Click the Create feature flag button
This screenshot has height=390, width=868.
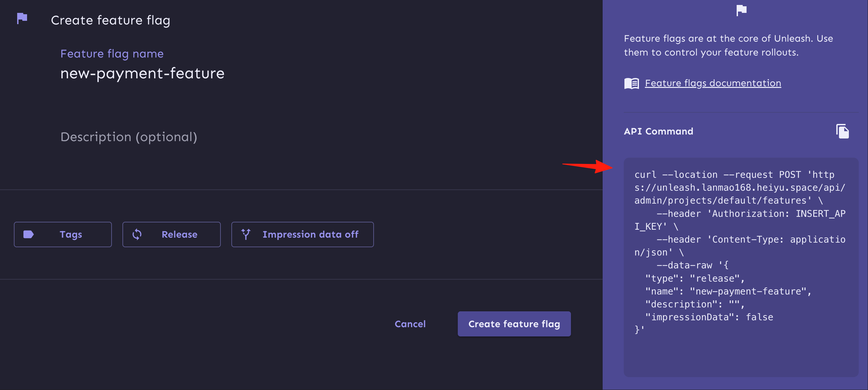coord(514,324)
